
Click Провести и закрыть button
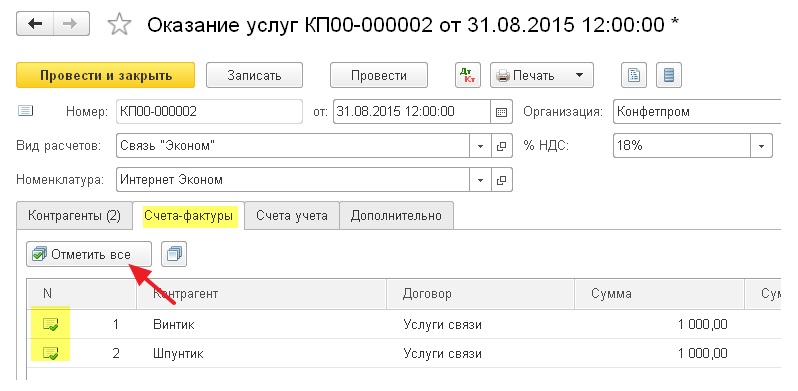point(106,75)
